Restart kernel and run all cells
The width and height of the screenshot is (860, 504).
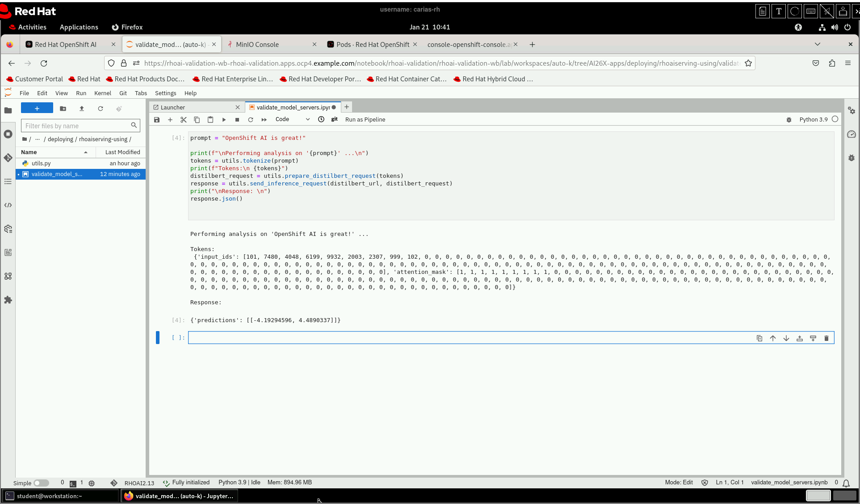[x=264, y=120]
